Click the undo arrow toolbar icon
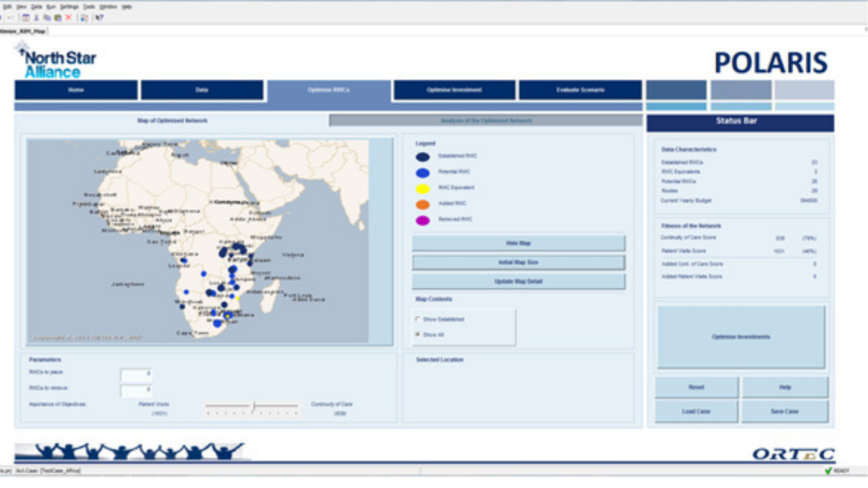 coord(10,18)
